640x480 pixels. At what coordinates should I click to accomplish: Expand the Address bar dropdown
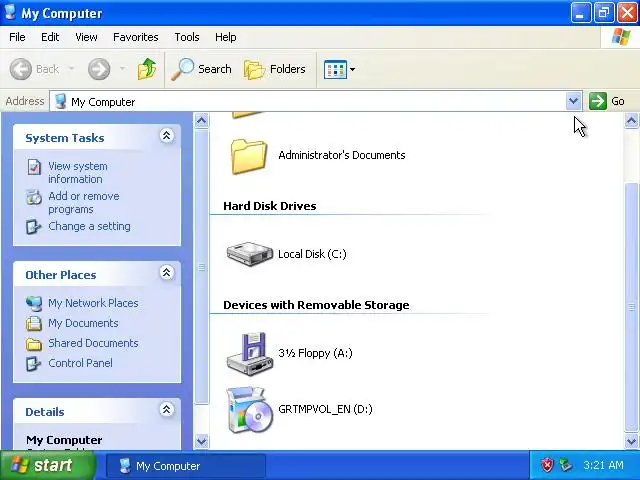(x=573, y=101)
